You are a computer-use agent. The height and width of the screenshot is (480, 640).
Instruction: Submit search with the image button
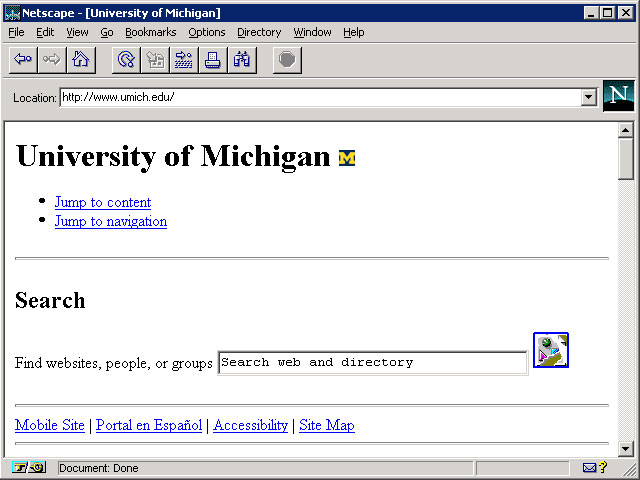coord(551,350)
